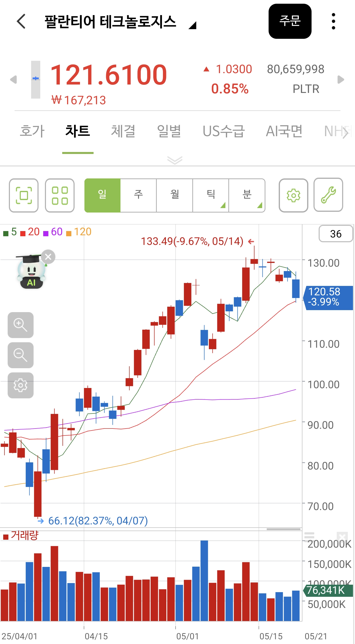Tap the 36 candle count field
Screen dimensions: 355x644
[336, 234]
